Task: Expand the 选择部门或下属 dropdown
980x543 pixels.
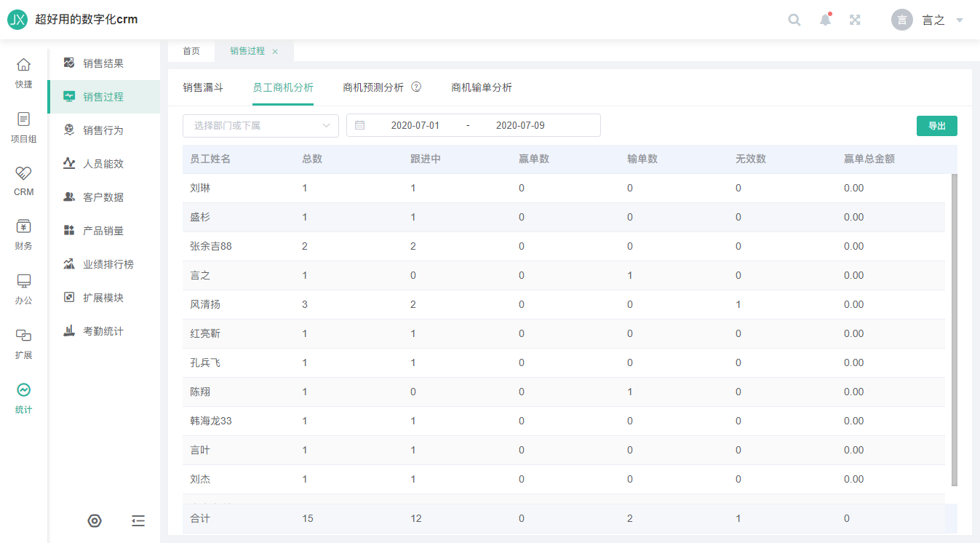Action: (260, 125)
